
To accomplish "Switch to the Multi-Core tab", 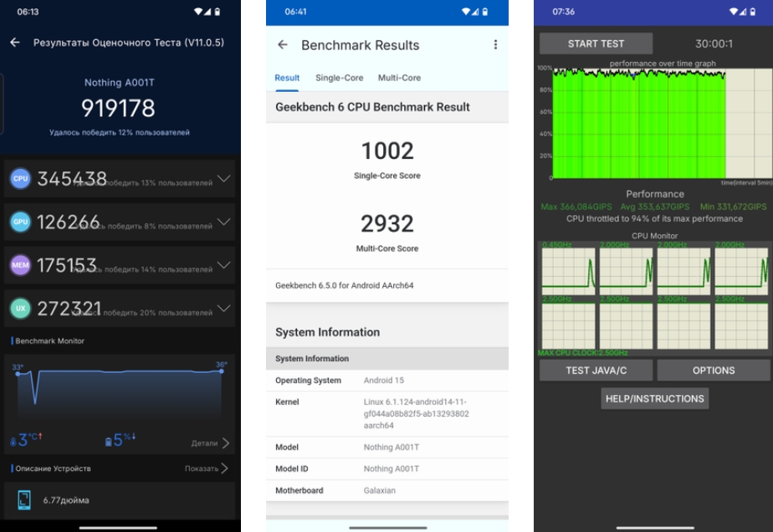I will [399, 78].
